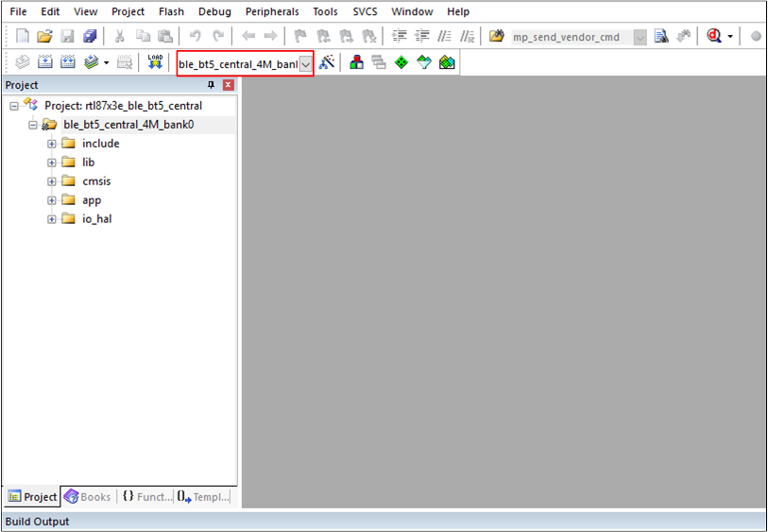Click the Pack Installer icon
Screen dimensions: 768x532
click(x=447, y=62)
